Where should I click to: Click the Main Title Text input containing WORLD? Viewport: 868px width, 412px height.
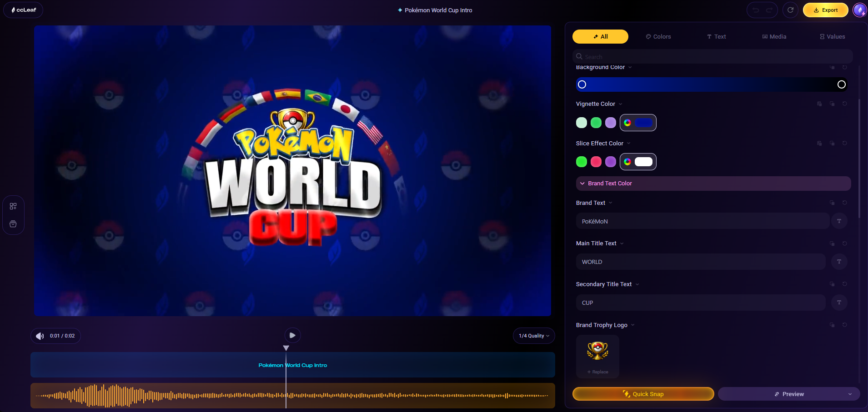tap(701, 262)
